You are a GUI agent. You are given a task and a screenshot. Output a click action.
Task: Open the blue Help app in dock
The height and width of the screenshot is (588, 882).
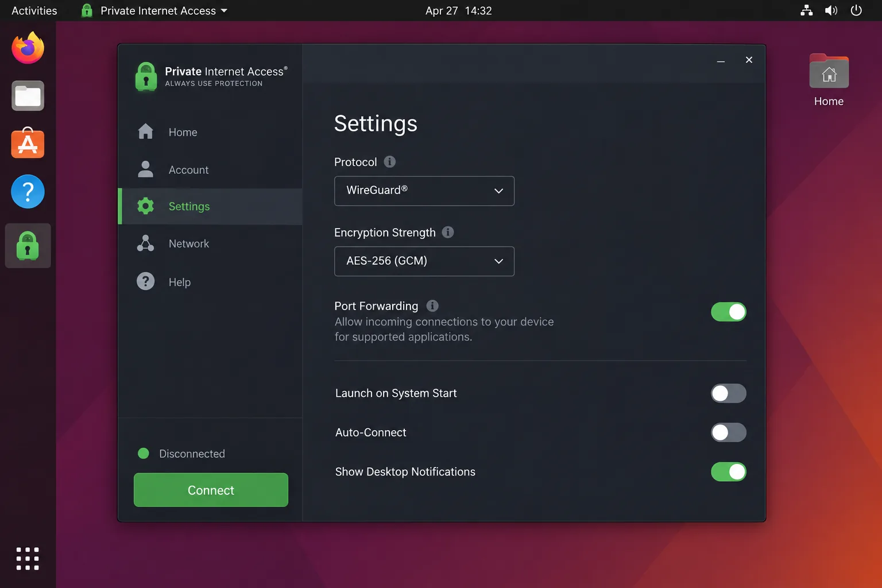(28, 191)
